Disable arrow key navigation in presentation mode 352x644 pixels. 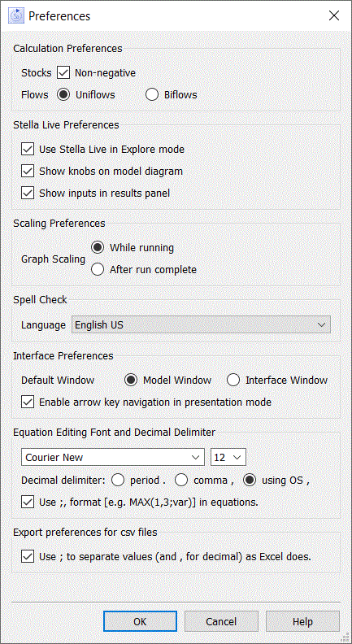coord(28,402)
